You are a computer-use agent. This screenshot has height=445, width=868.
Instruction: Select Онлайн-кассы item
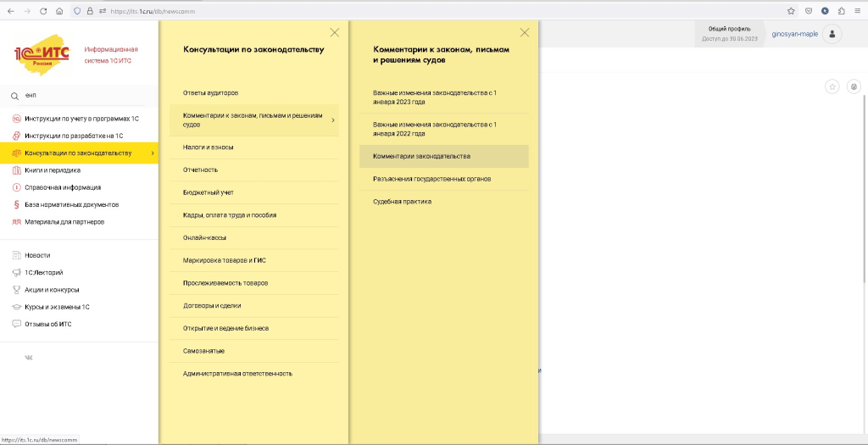254,238
